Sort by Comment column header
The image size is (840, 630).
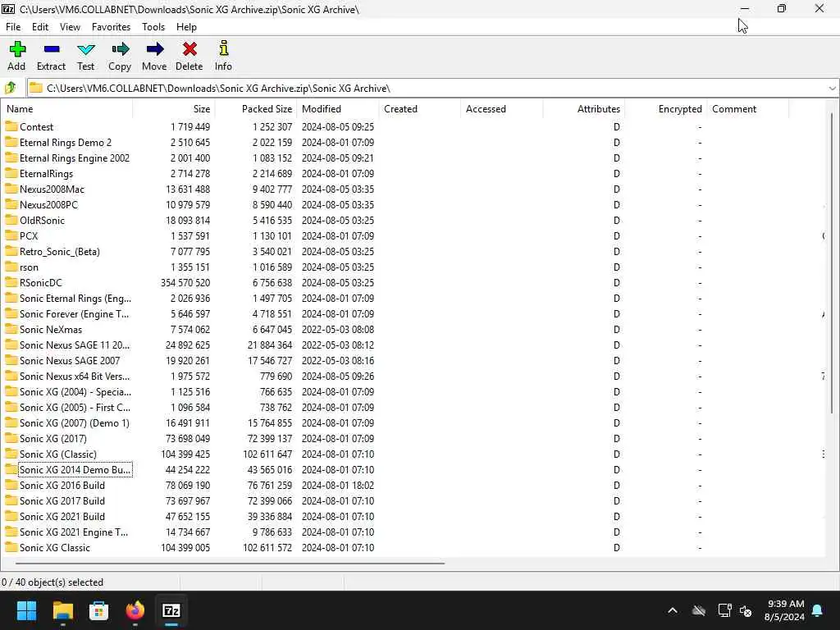click(x=748, y=109)
